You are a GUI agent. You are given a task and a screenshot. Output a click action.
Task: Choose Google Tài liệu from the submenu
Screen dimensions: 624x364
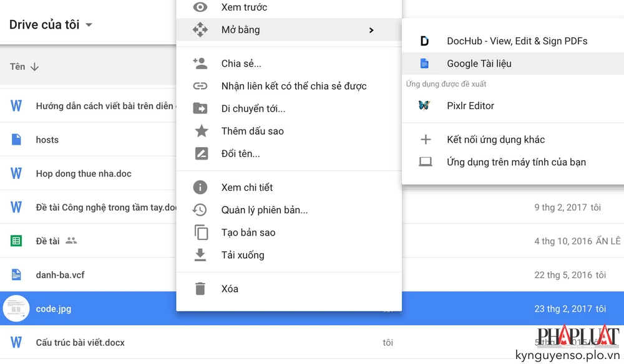click(x=479, y=64)
